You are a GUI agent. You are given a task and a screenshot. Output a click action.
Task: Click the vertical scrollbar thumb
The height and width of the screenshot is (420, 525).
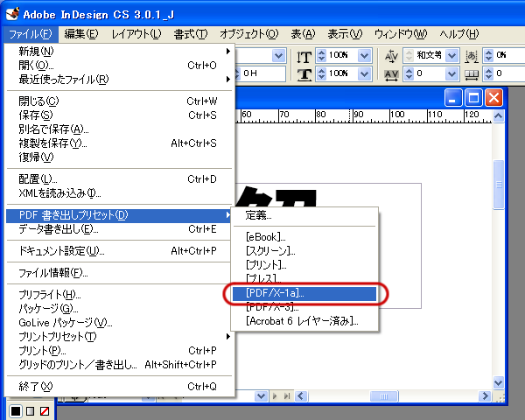pos(499,185)
